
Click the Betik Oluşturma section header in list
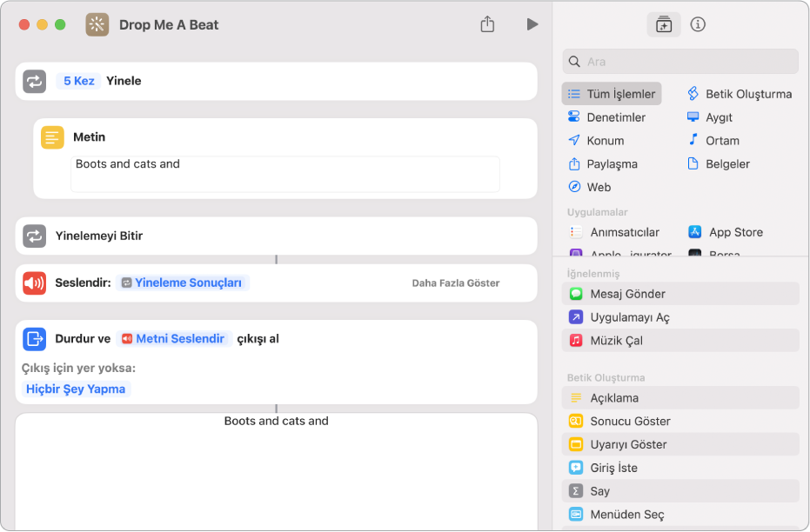(606, 378)
